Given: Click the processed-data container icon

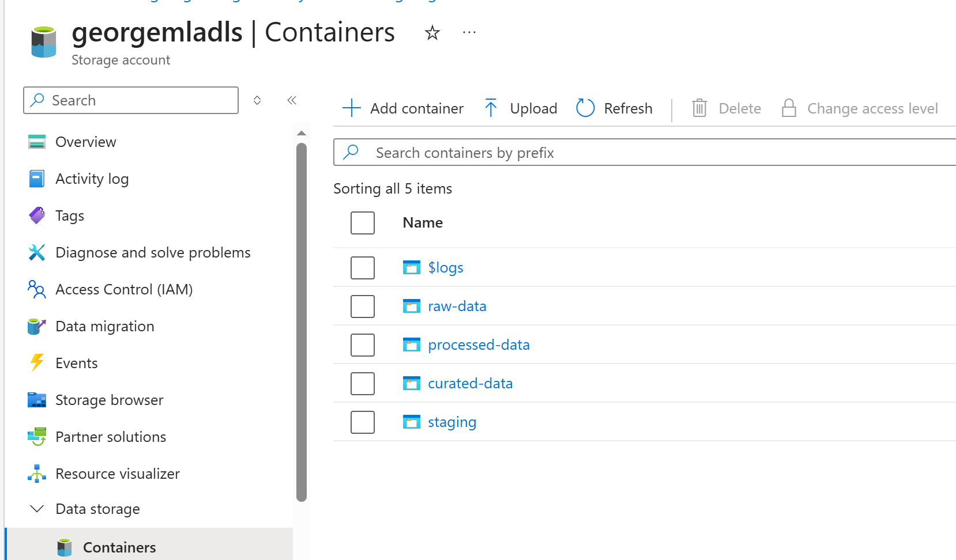Looking at the screenshot, I should pos(412,345).
